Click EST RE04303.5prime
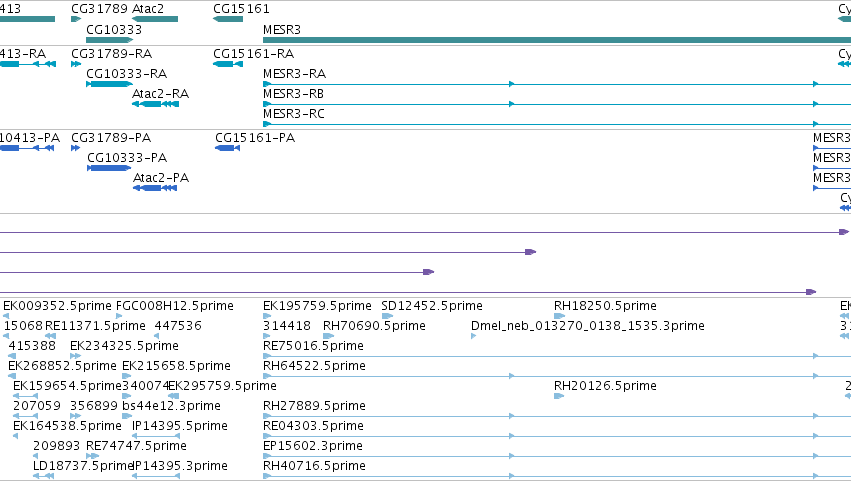851x481 pixels. tap(313, 427)
